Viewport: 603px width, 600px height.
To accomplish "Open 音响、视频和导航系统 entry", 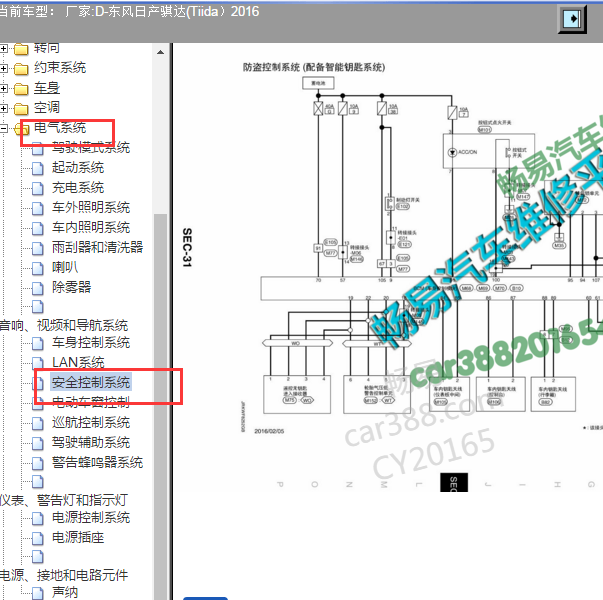I will click(64, 325).
